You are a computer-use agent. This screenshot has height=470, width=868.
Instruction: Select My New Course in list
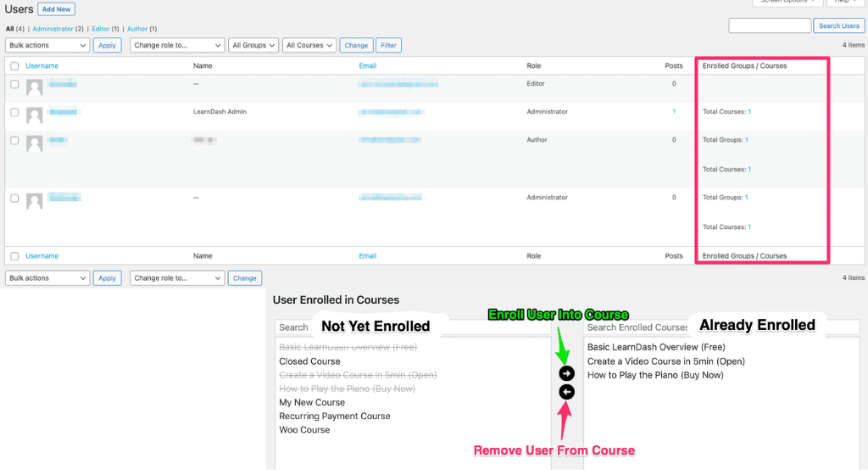click(312, 402)
